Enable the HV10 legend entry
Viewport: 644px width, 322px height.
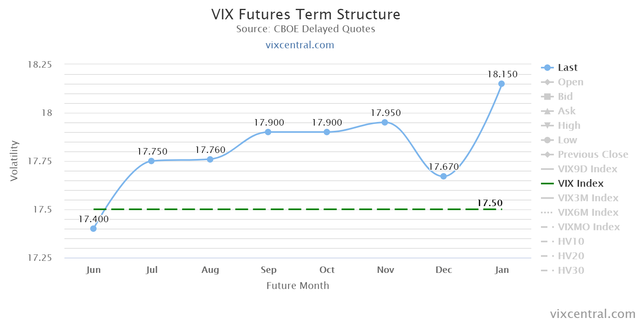[571, 242]
